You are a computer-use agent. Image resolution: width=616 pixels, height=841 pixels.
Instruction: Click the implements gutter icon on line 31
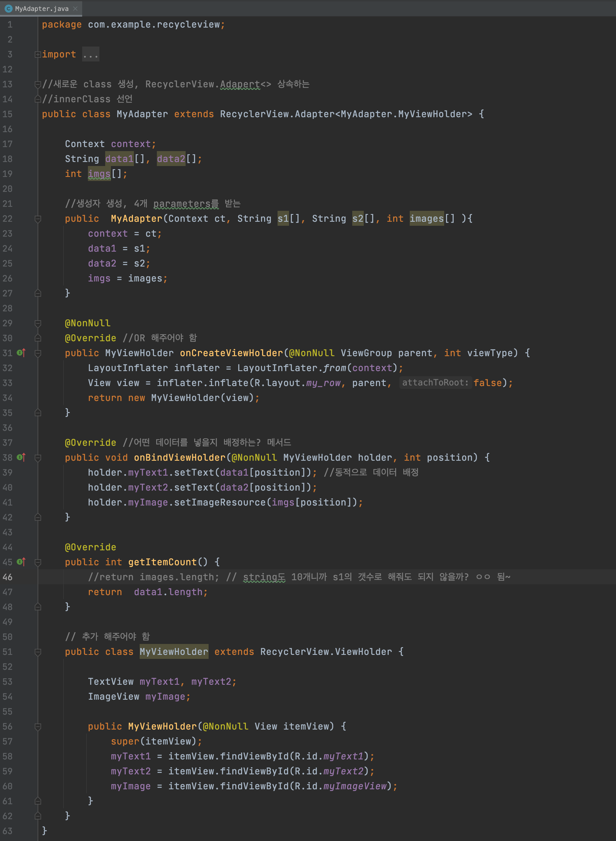(x=21, y=353)
